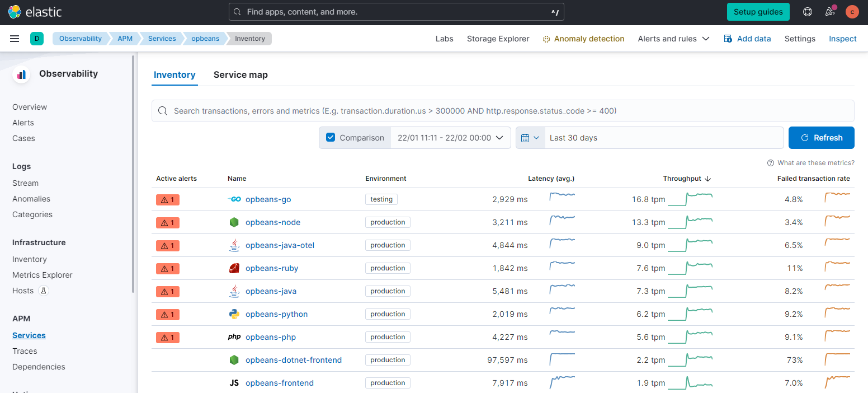Click the Setup guides button
868x393 pixels.
[758, 12]
